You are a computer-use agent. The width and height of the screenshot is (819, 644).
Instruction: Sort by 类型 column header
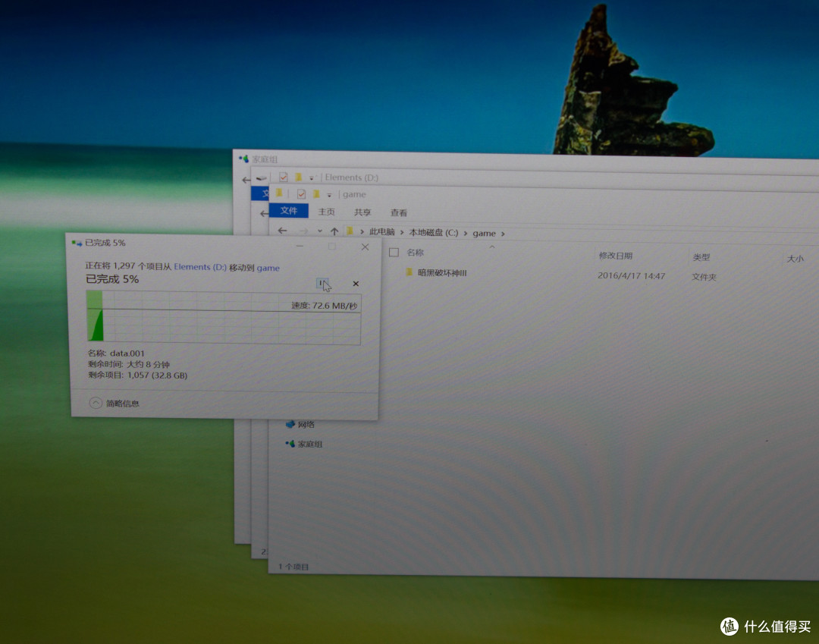coord(701,257)
